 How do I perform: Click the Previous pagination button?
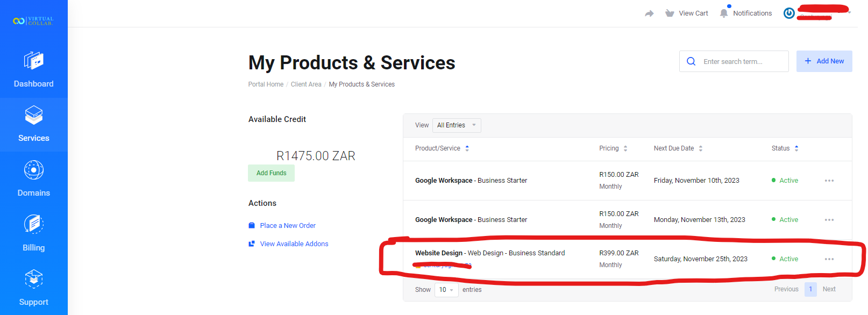(x=786, y=289)
